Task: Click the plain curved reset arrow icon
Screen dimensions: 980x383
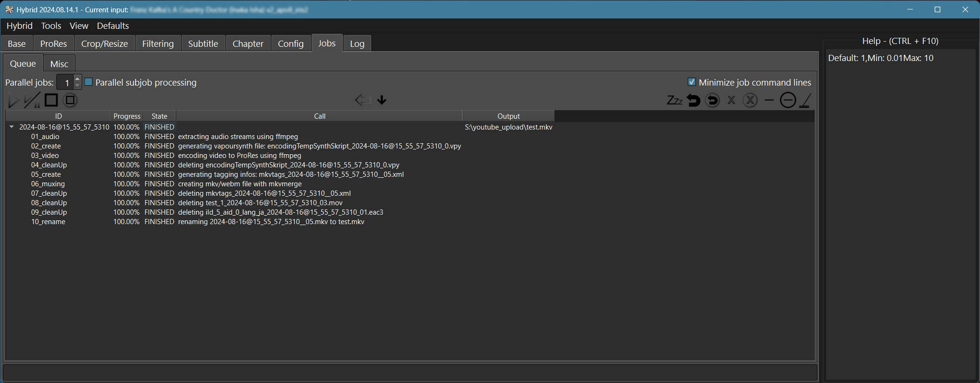Action: tap(693, 100)
